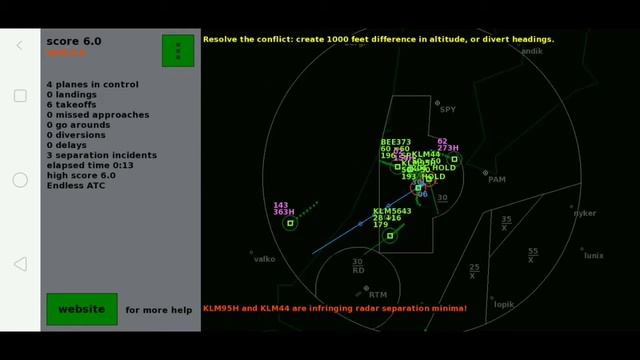Tap the Android back chevron at top
The image size is (640, 360).
(x=20, y=45)
